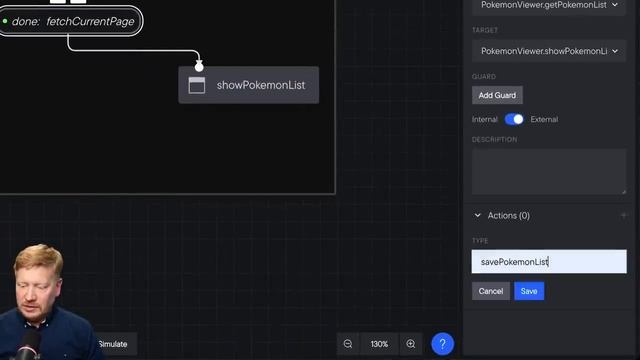Image resolution: width=640 pixels, height=360 pixels.
Task: Open the PokemonViewer.getPokemonList source dropdown
Action: tap(549, 6)
